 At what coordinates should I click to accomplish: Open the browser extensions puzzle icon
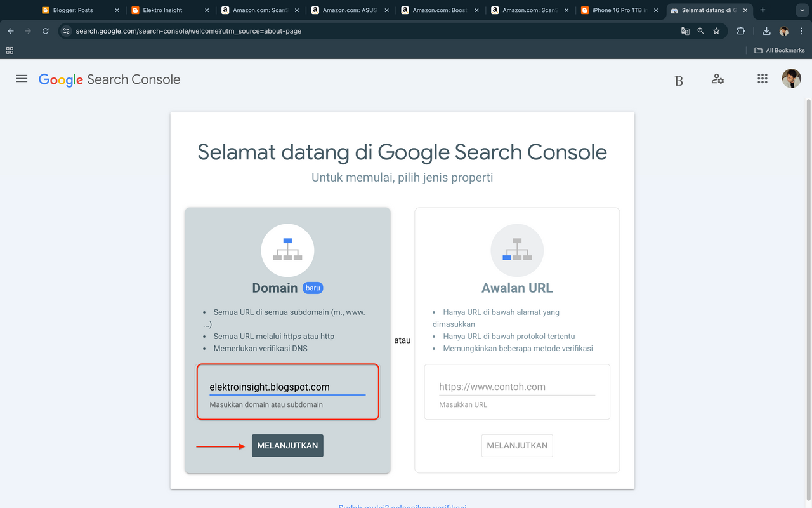[740, 30]
